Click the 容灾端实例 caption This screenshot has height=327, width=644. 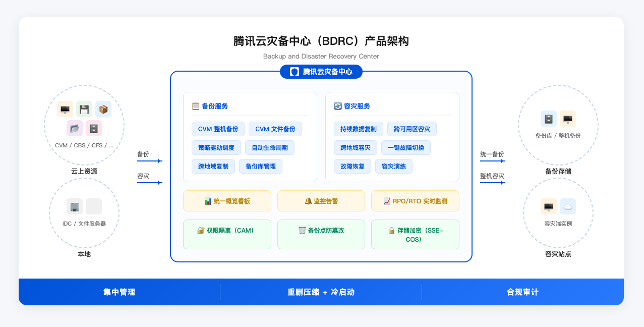point(558,223)
